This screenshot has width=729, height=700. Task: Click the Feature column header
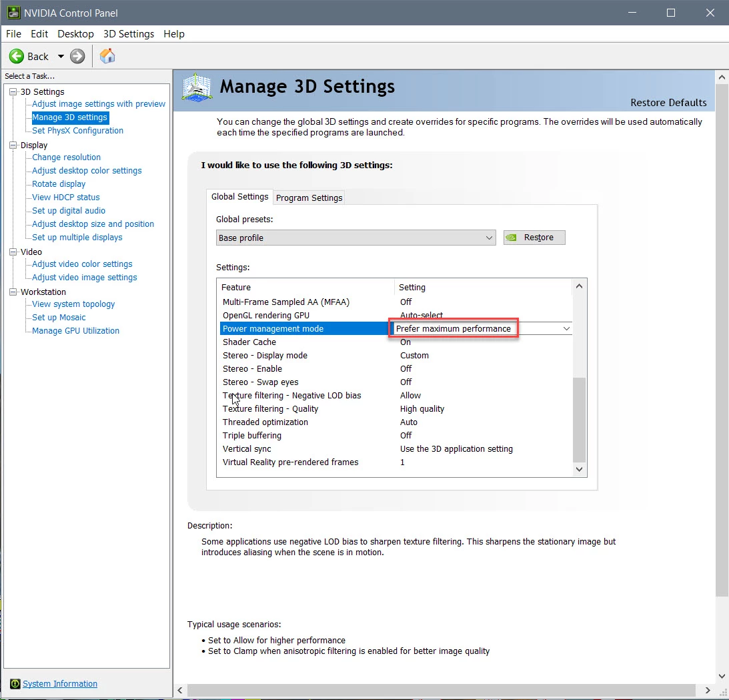(305, 287)
